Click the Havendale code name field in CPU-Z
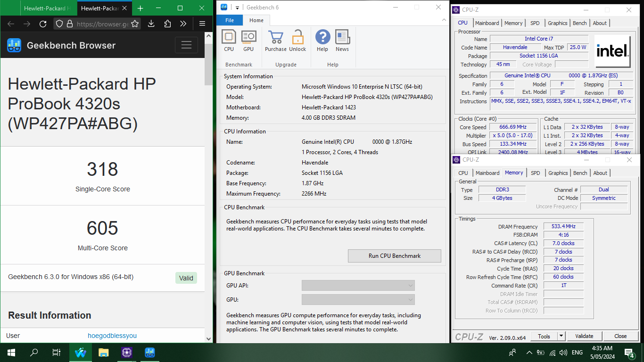The height and width of the screenshot is (362, 644). pyautogui.click(x=515, y=47)
